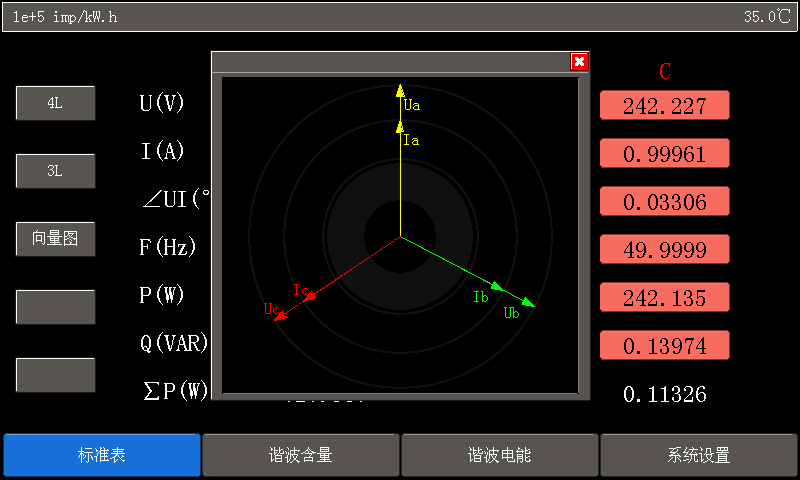The height and width of the screenshot is (480, 800).
Task: Select the 3L wiring mode button
Action: pos(55,171)
